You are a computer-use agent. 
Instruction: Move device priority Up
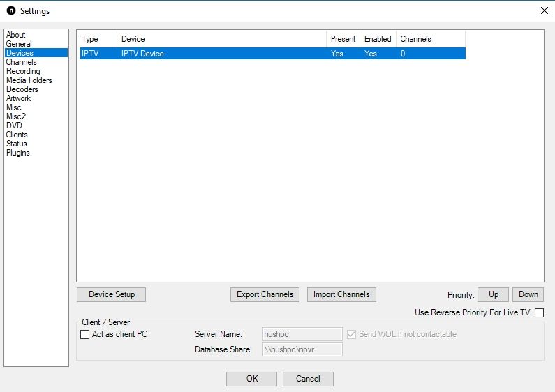click(493, 294)
